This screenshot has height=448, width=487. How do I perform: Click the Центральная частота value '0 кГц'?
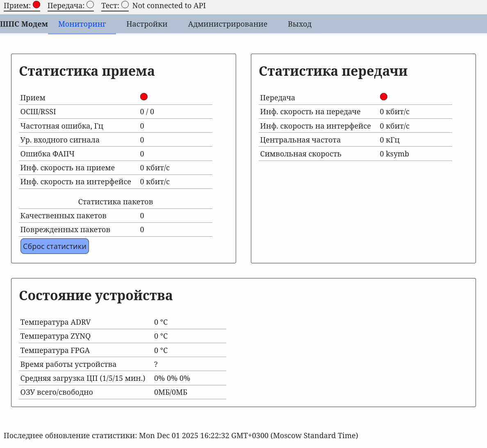point(389,140)
